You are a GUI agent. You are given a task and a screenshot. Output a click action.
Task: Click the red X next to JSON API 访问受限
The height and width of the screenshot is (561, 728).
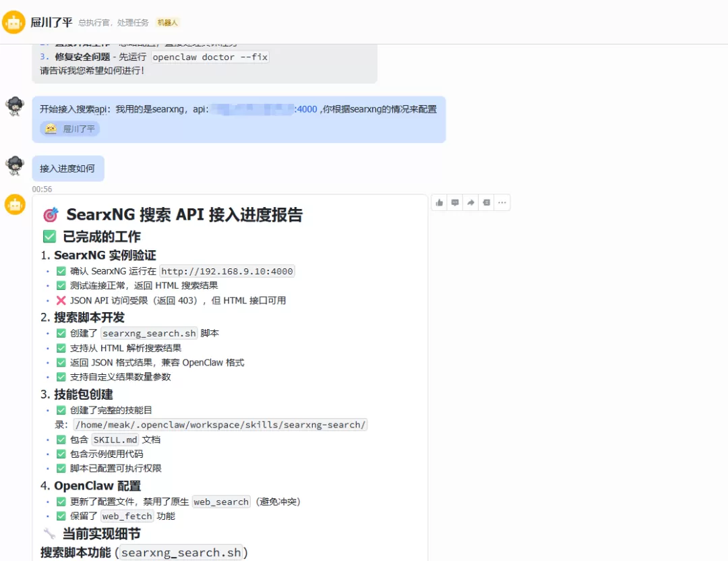(61, 301)
